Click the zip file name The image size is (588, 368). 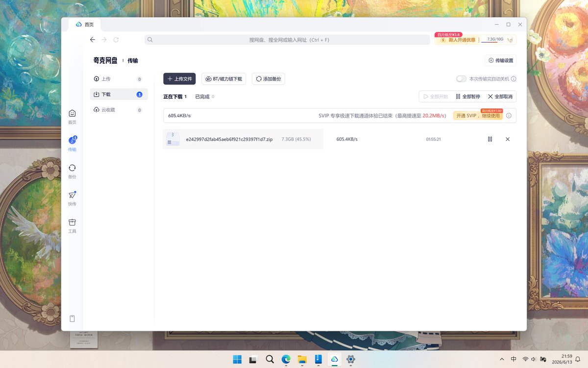click(229, 139)
